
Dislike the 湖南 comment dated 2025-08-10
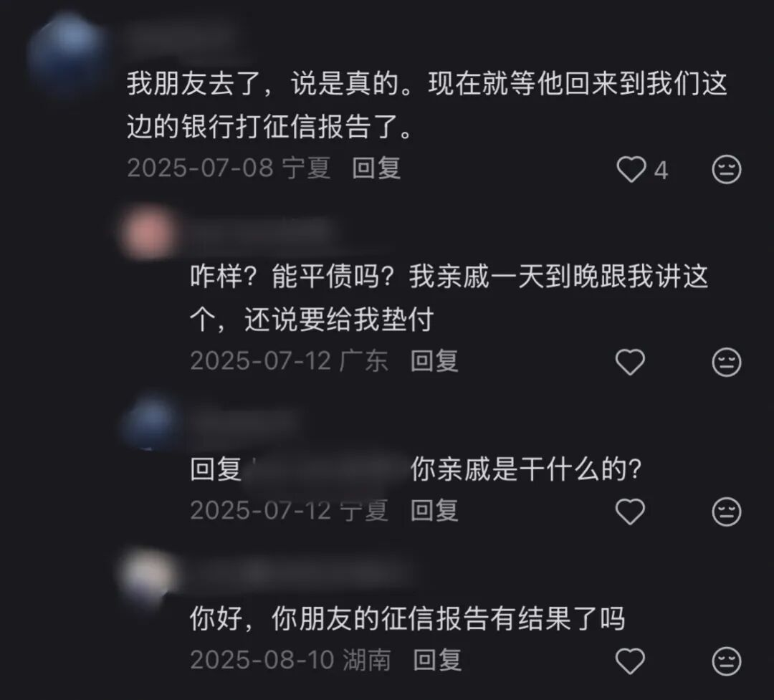pyautogui.click(x=727, y=661)
